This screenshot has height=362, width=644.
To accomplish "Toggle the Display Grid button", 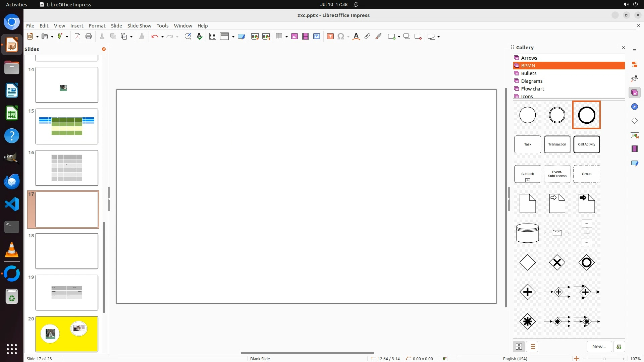I will pyautogui.click(x=213, y=37).
